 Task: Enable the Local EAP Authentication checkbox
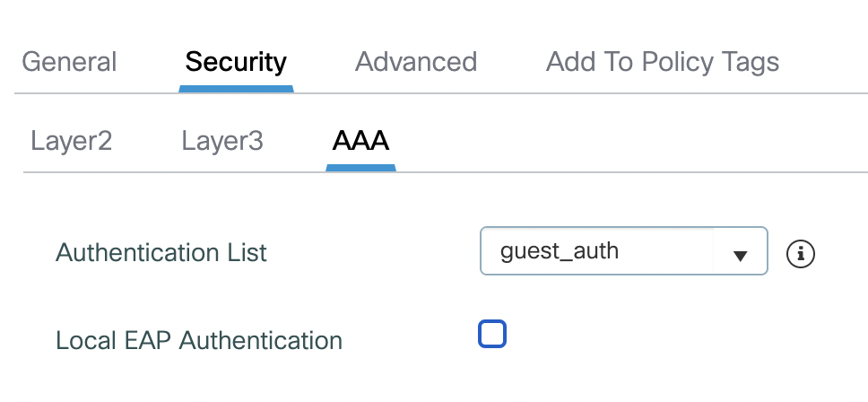[x=492, y=334]
